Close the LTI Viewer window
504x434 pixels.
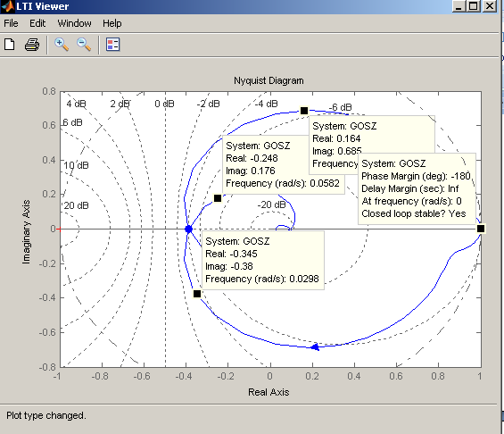coord(490,6)
